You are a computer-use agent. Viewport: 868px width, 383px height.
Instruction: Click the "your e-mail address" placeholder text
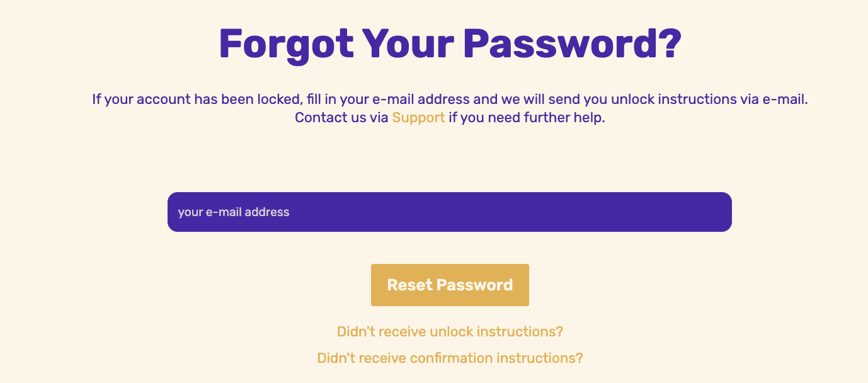[x=234, y=212]
